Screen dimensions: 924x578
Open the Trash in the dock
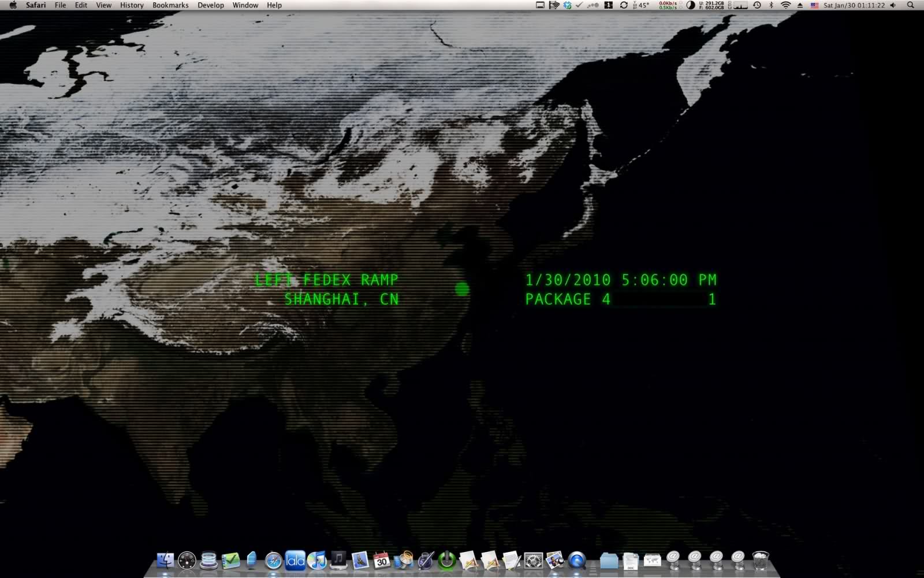coord(761,560)
